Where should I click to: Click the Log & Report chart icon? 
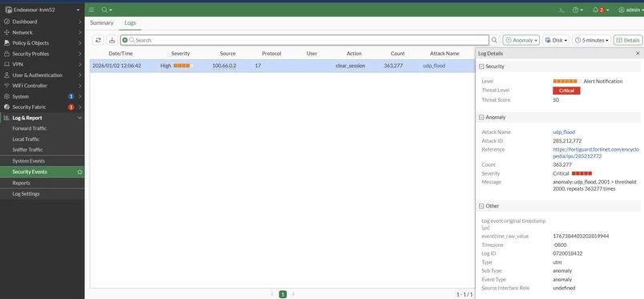[6, 118]
